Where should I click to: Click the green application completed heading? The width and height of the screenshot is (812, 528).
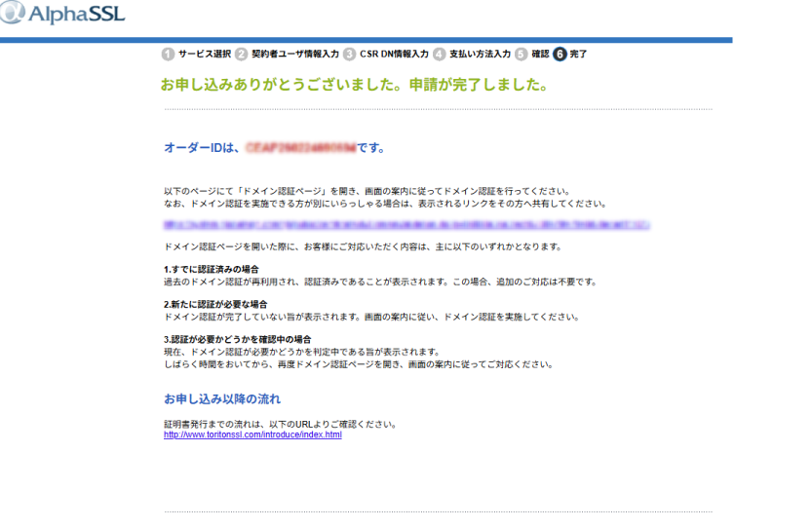click(x=353, y=85)
